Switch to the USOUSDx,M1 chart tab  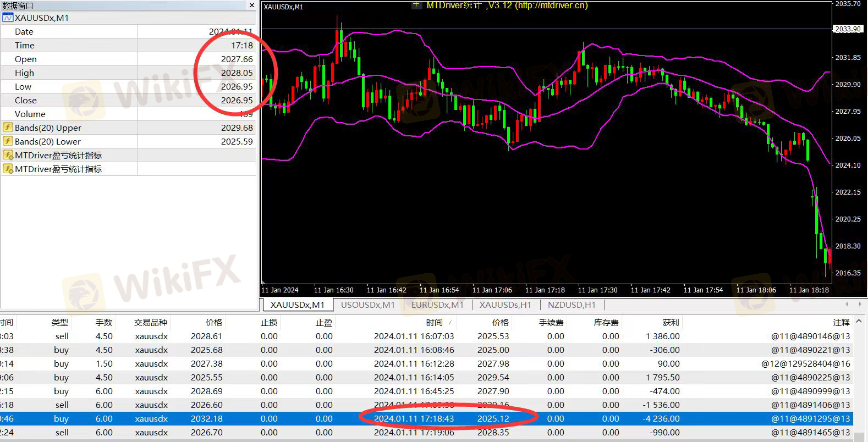(367, 305)
